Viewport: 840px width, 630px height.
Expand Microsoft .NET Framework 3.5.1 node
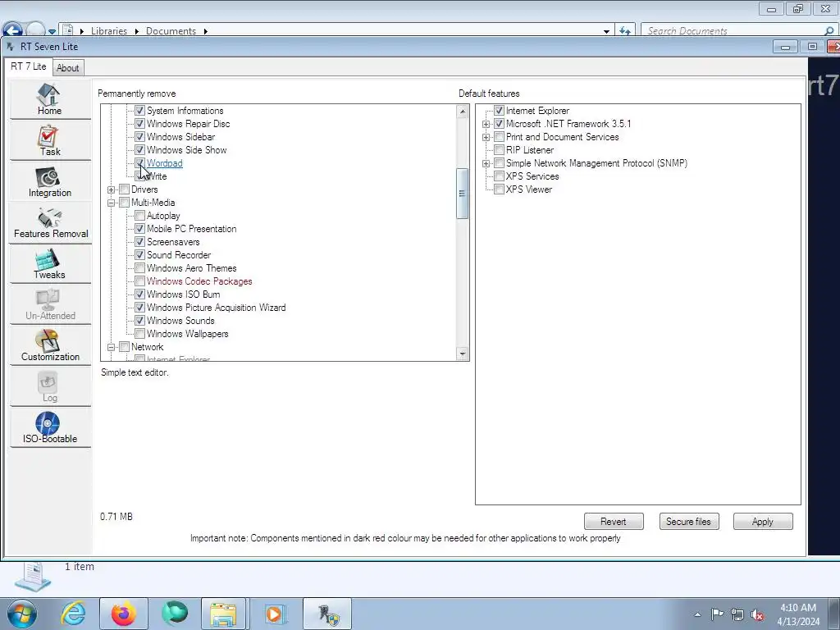(486, 124)
